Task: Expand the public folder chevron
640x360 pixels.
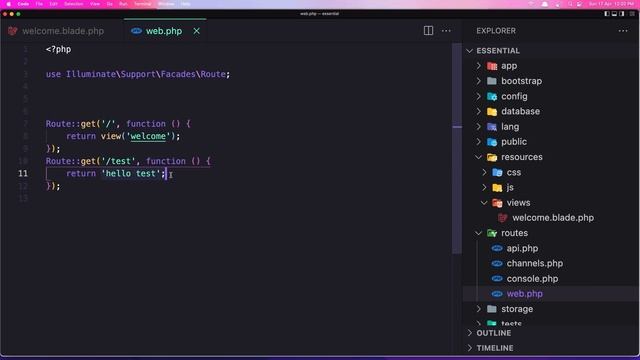Action: pos(479,142)
